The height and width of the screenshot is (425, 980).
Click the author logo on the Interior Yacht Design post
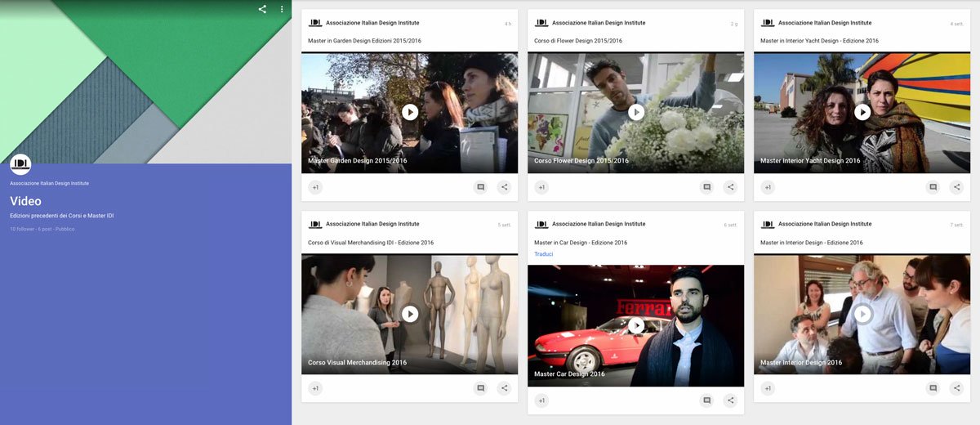[767, 23]
